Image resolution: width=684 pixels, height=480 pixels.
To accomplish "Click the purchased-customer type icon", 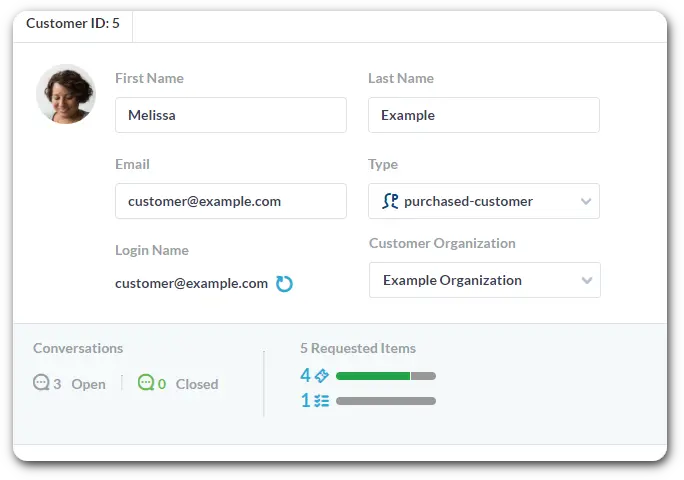I will tap(390, 201).
